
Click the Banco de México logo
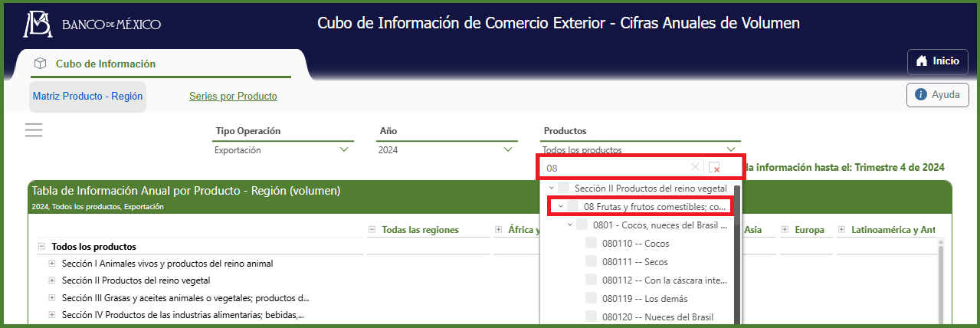click(92, 24)
